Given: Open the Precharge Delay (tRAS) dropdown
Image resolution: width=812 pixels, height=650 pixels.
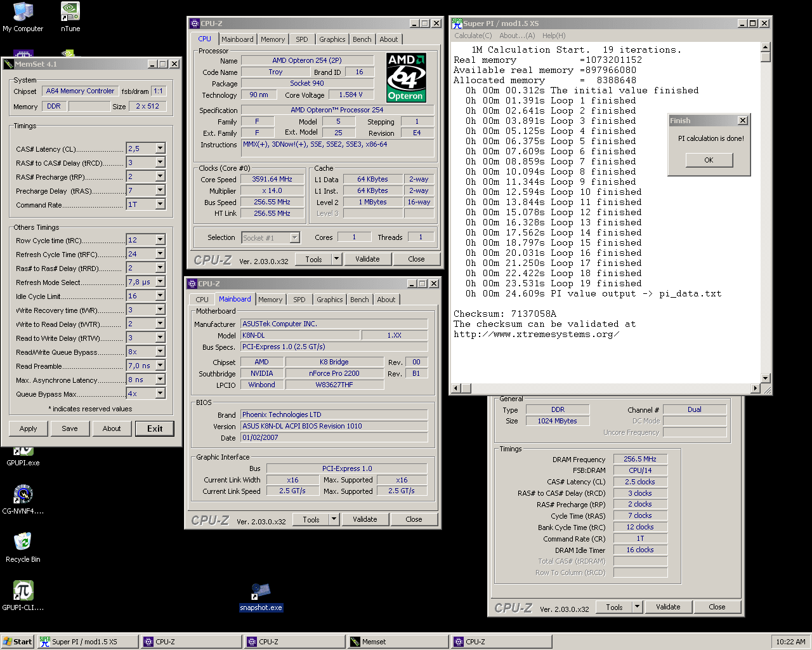Looking at the screenshot, I should (160, 190).
